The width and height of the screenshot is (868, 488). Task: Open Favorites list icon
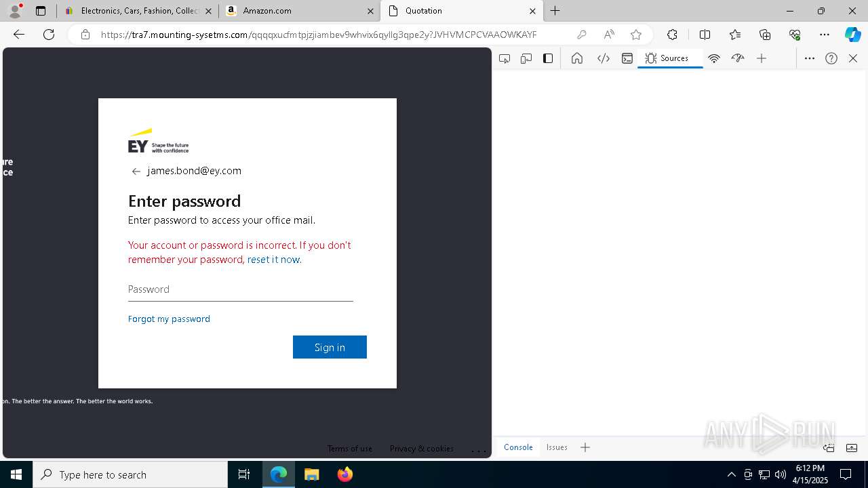(x=735, y=35)
